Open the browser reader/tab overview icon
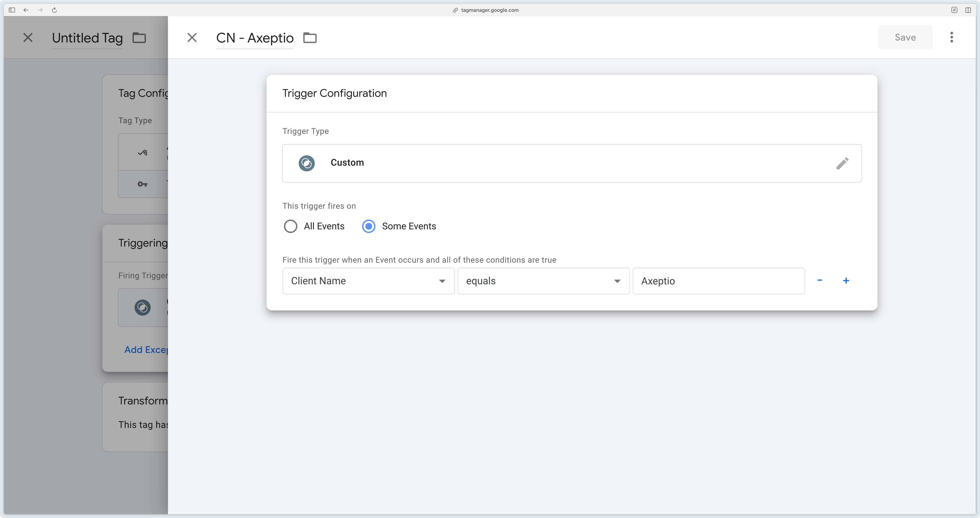The width and height of the screenshot is (980, 518). pyautogui.click(x=954, y=10)
